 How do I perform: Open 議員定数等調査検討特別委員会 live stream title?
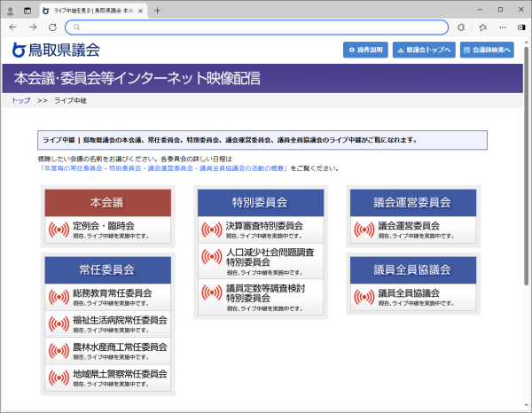(x=266, y=293)
